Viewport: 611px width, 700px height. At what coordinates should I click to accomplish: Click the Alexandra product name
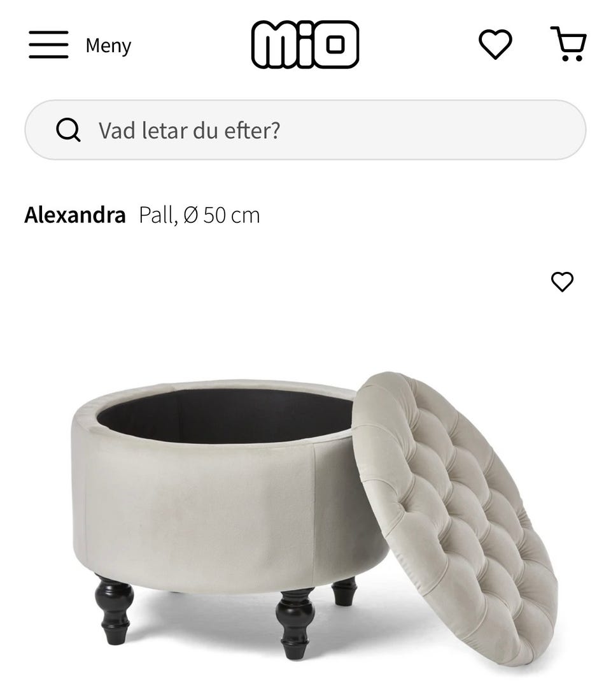75,215
